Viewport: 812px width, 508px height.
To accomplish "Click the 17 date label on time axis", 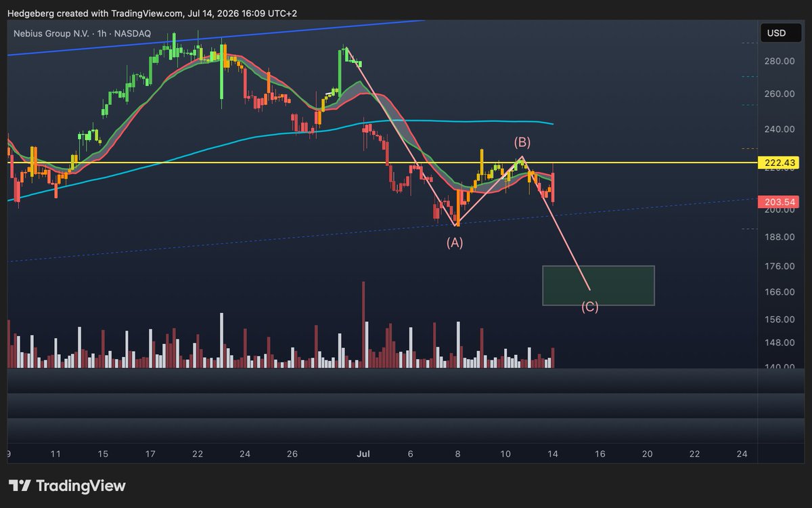I will 150,454.
